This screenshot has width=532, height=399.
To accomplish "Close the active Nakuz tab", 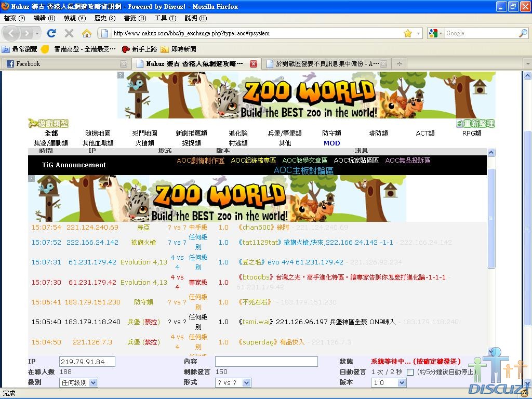I will point(253,64).
